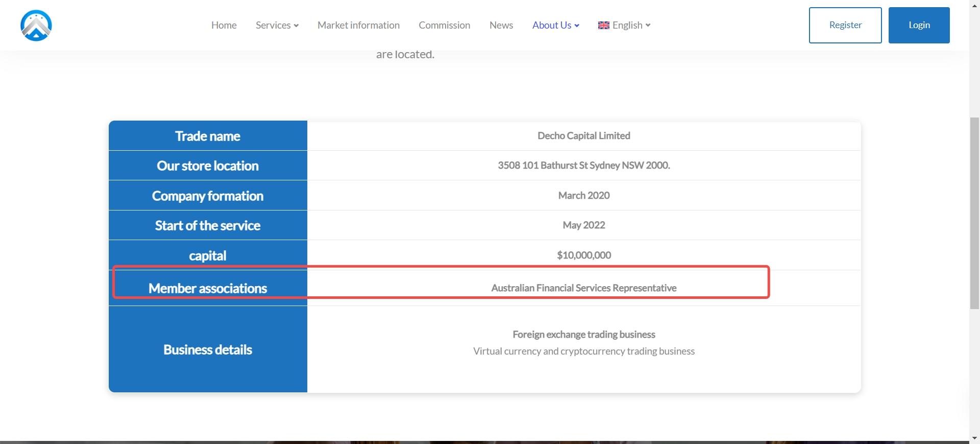
Task: Select the "$10,000,000" value
Action: (x=584, y=255)
